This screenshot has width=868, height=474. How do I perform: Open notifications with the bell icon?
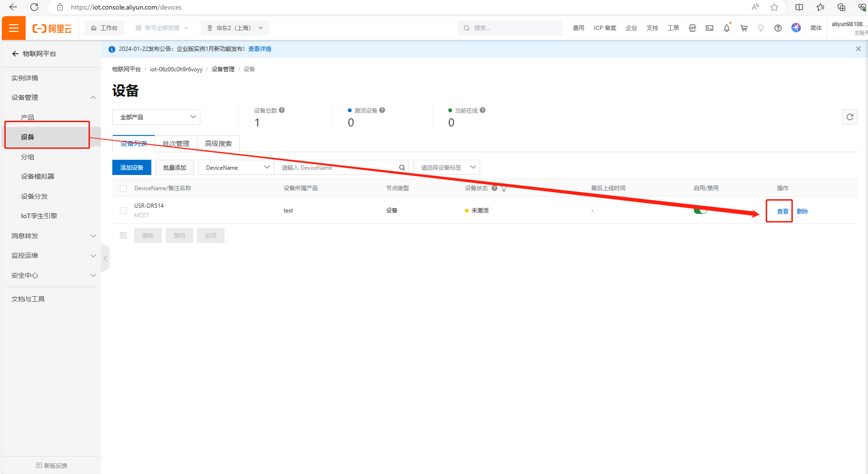(727, 28)
